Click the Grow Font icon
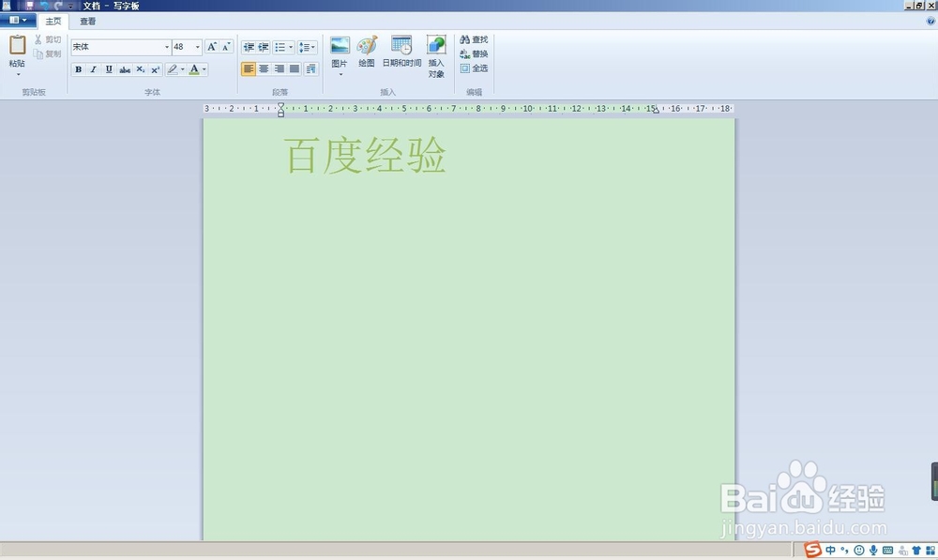Viewport: 938px width, 560px height. (x=211, y=45)
